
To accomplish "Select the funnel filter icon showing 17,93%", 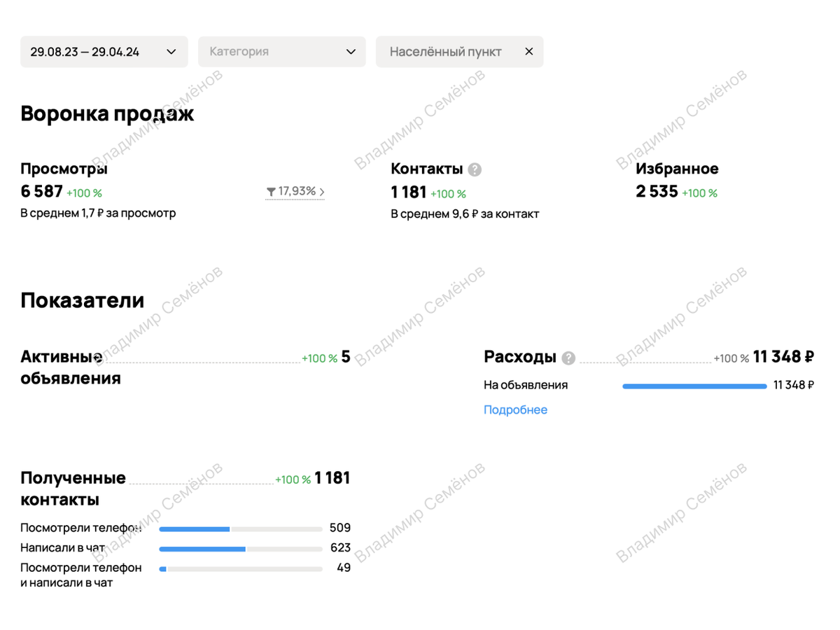I will [x=272, y=190].
